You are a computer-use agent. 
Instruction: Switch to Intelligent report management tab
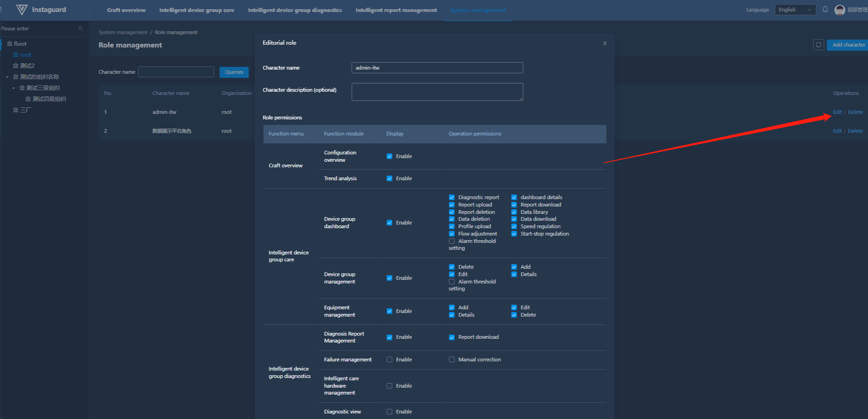pos(396,10)
